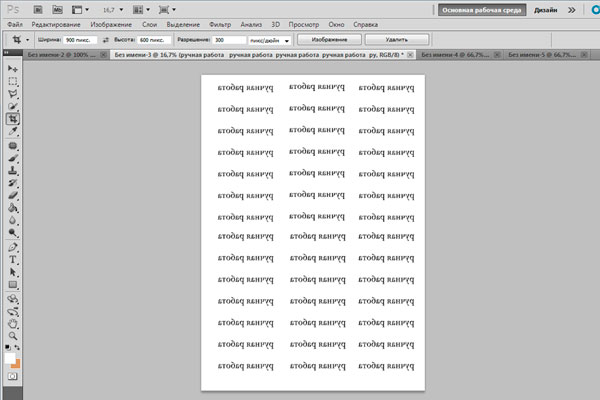
Task: Click the Высота height input field
Action: 154,40
